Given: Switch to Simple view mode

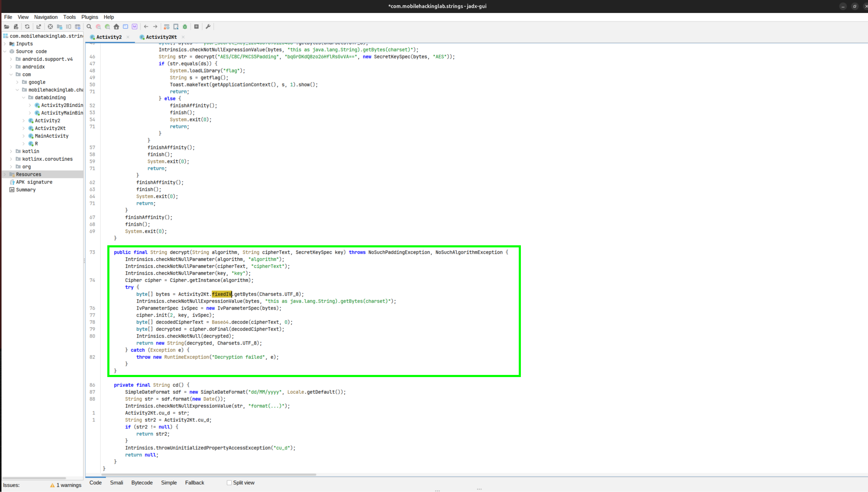Looking at the screenshot, I should point(169,483).
